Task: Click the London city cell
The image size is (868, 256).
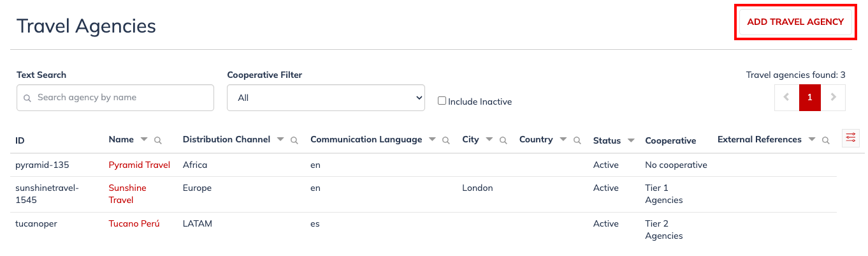Action: pyautogui.click(x=477, y=188)
